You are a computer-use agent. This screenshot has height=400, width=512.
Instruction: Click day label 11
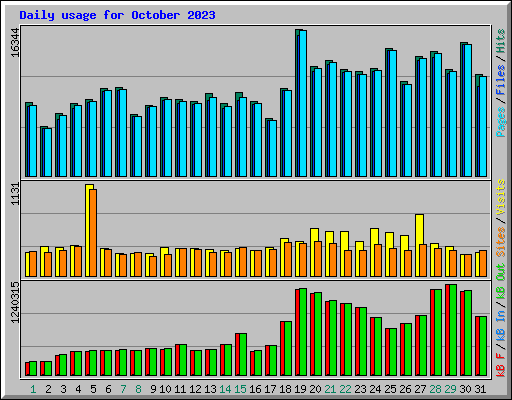coord(180,389)
